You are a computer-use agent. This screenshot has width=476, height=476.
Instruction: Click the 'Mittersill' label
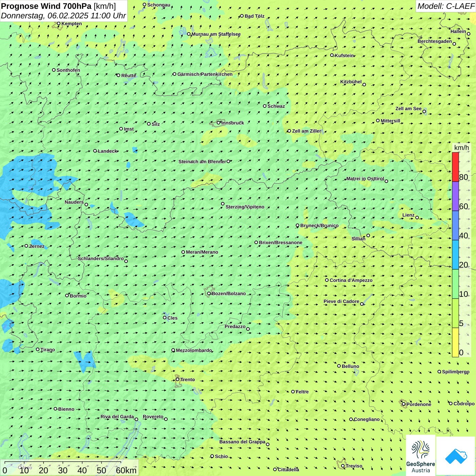390,121
